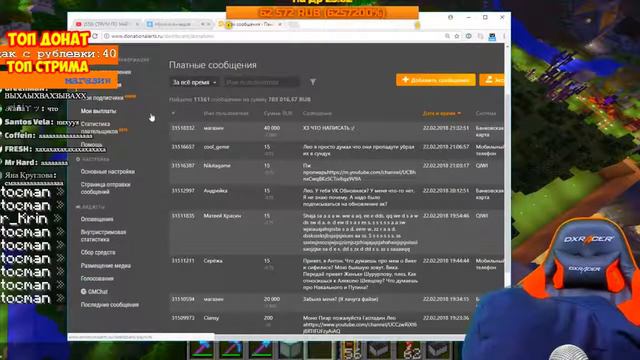640x360 pixels.
Task: Click 'Сообщение' column header
Action: [317, 113]
